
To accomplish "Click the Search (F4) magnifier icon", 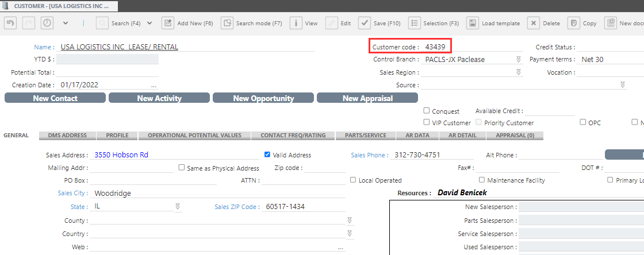I will click(x=102, y=23).
